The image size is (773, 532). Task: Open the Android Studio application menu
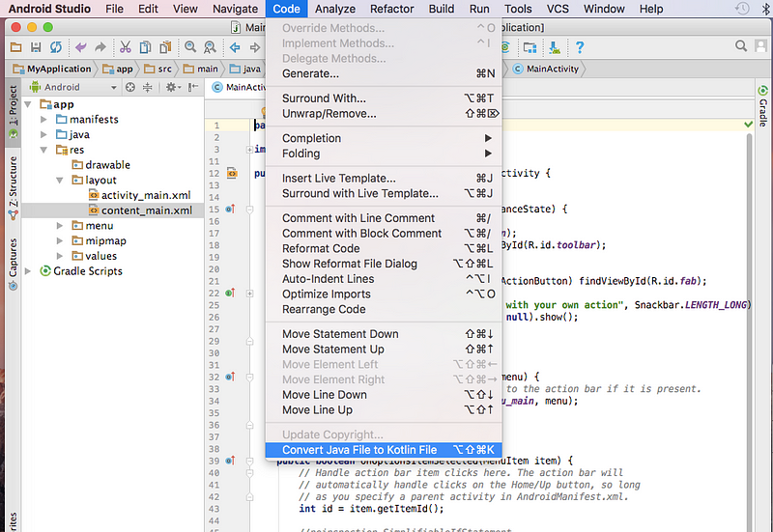pyautogui.click(x=49, y=9)
